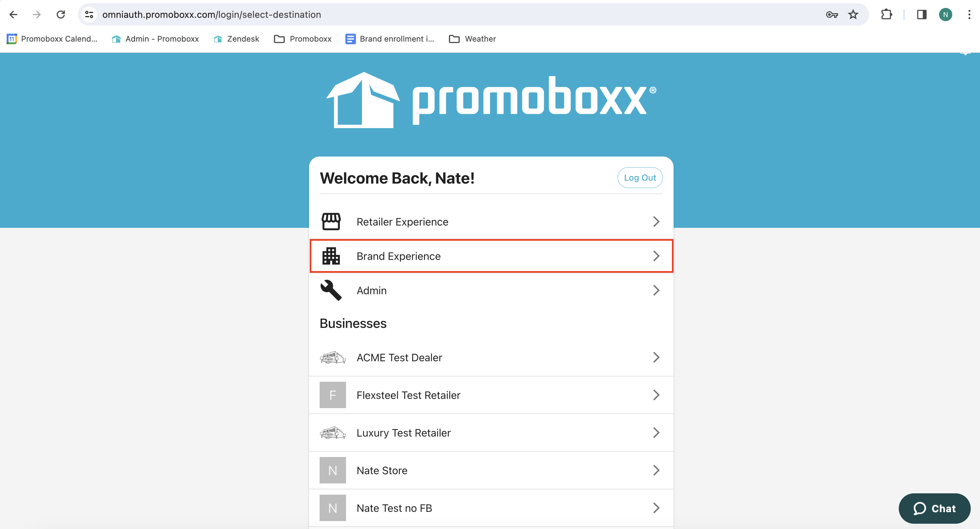Screen dimensions: 980x529
Task: Click the chevron beside Flexsteel Test Retailer
Action: pos(656,395)
